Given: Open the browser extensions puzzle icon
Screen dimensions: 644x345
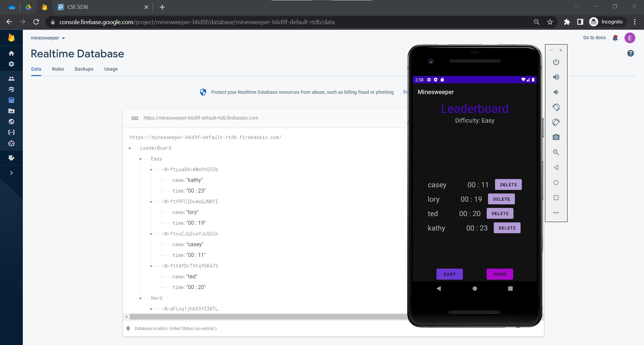Looking at the screenshot, I should pos(567,22).
